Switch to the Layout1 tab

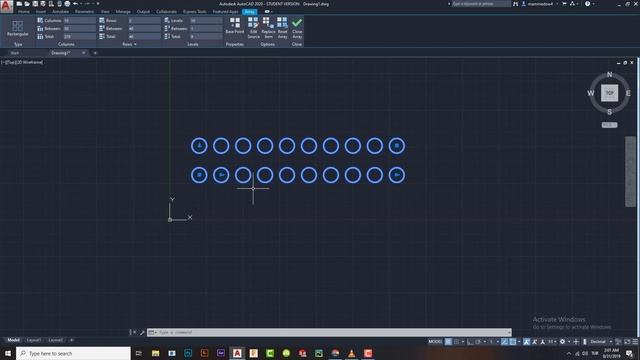(33, 340)
